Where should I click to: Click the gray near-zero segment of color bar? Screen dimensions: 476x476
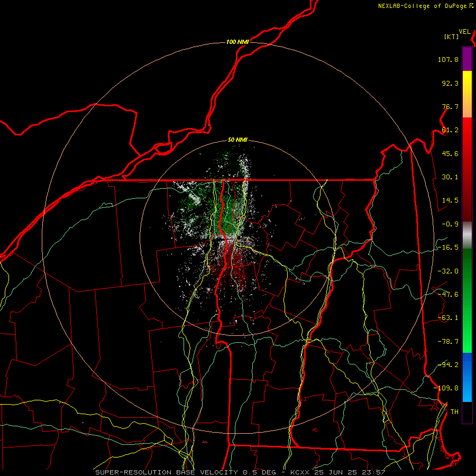click(467, 235)
